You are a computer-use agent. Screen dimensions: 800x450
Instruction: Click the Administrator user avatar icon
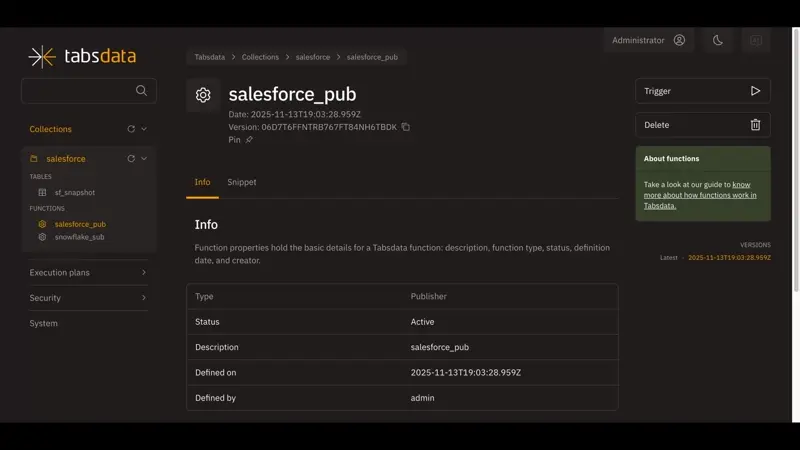679,40
